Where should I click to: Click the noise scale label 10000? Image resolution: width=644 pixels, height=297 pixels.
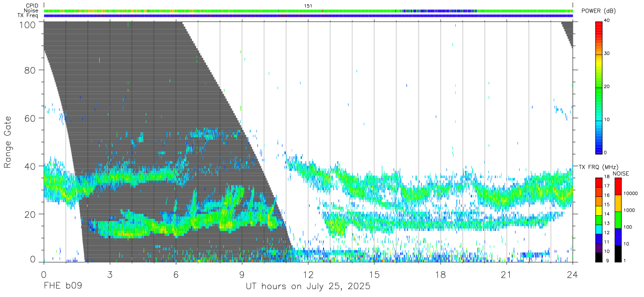coord(631,193)
